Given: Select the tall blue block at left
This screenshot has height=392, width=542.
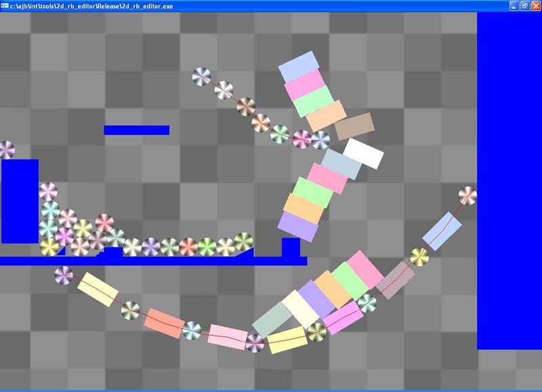Looking at the screenshot, I should [20, 201].
